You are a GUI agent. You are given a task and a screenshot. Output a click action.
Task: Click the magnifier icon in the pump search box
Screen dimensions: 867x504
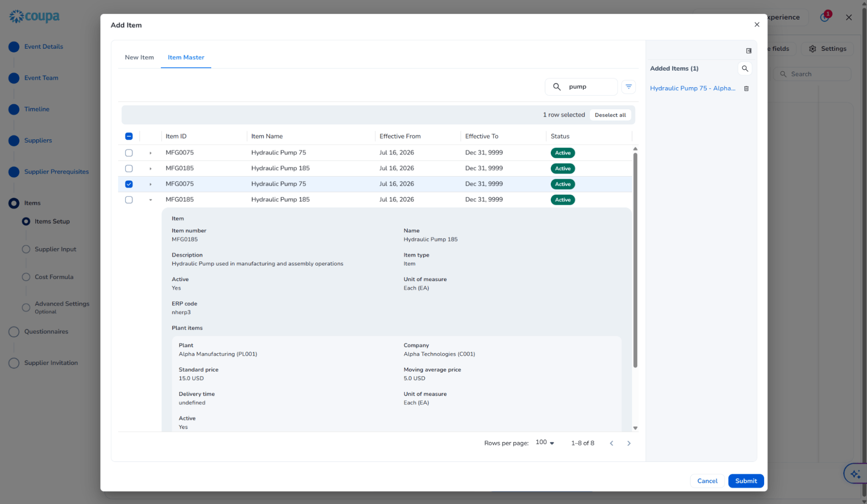557,87
